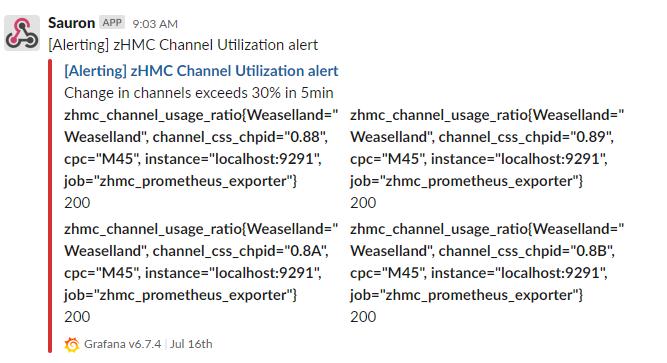Click the 200 value under chpid 0.8B
Viewport: 667px width, 363px height.
click(x=363, y=317)
